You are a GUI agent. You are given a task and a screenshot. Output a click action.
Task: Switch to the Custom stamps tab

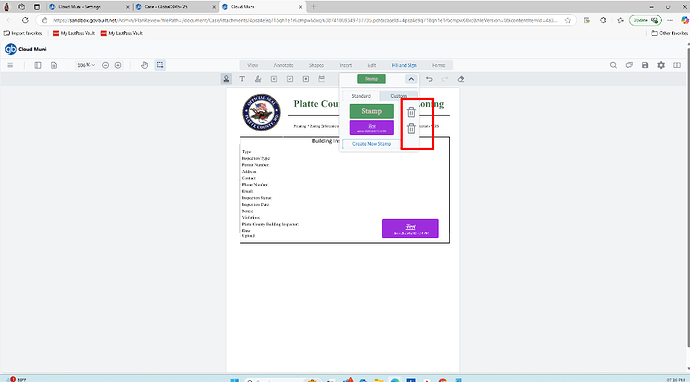point(398,96)
